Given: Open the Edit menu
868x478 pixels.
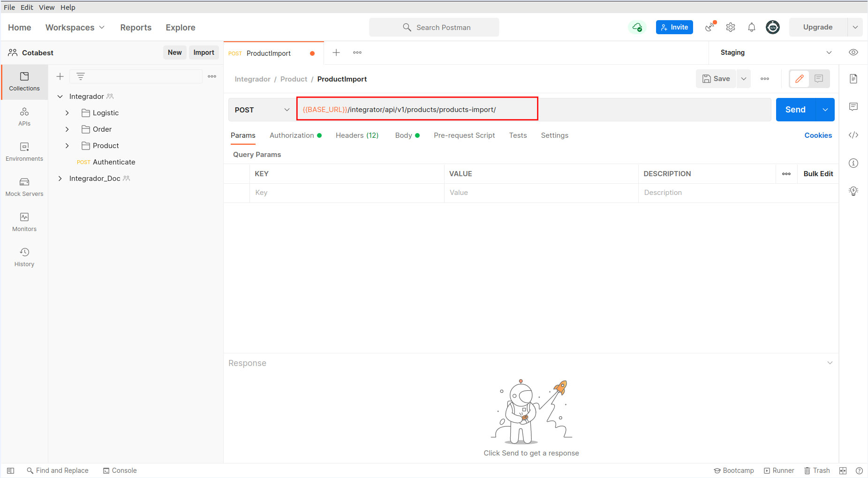Looking at the screenshot, I should 27,7.
